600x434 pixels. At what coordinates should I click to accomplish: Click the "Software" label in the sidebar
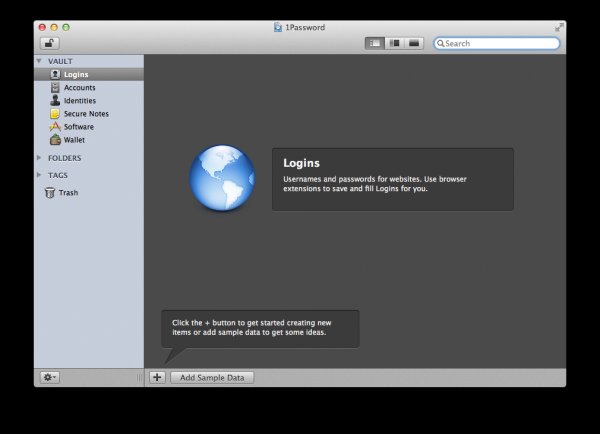coord(79,127)
